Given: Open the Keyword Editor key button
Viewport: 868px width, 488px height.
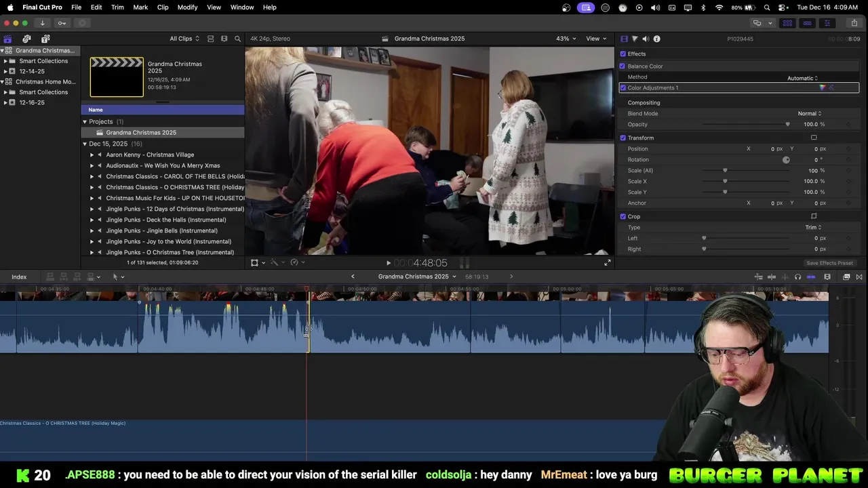Looking at the screenshot, I should (62, 23).
